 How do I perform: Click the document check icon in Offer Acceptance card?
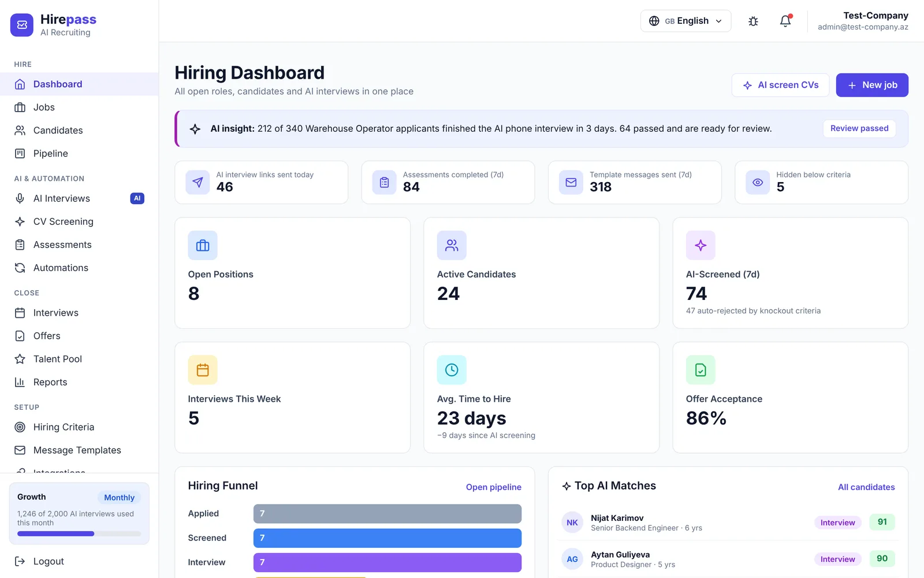701,370
